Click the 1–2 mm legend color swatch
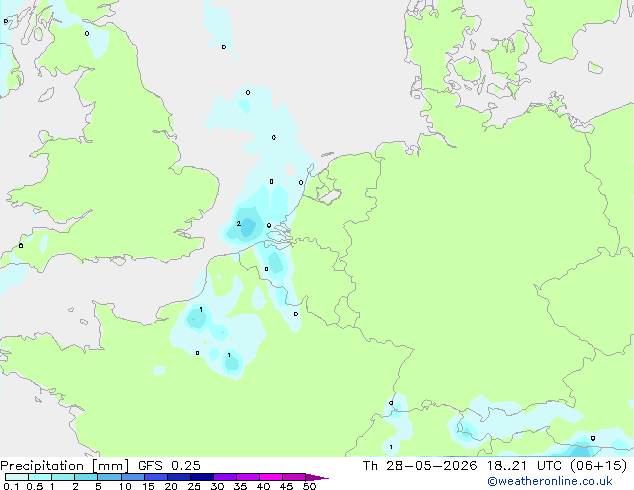Screen dimensions: 634x490 click(63, 477)
